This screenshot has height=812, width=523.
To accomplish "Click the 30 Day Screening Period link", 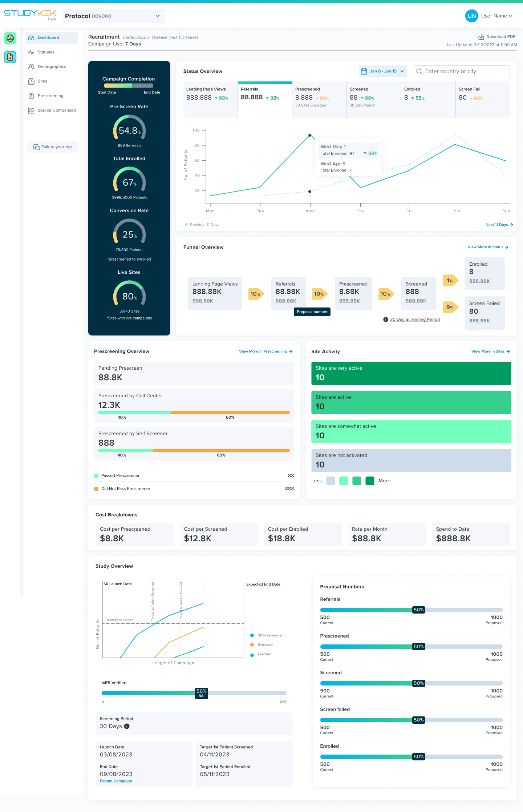I will [x=415, y=319].
